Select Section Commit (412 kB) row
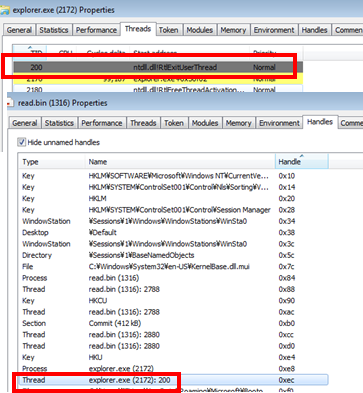The height and width of the screenshot is (393, 363). point(173,323)
